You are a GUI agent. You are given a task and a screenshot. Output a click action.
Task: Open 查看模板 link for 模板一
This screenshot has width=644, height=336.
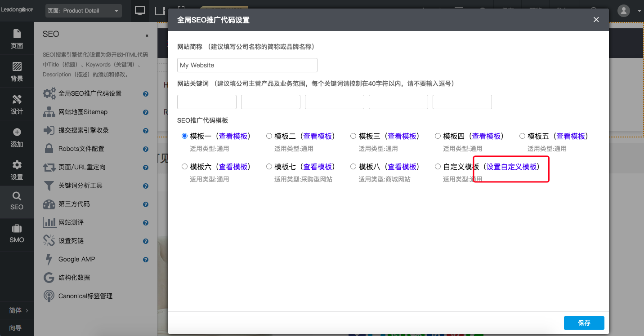pos(233,136)
